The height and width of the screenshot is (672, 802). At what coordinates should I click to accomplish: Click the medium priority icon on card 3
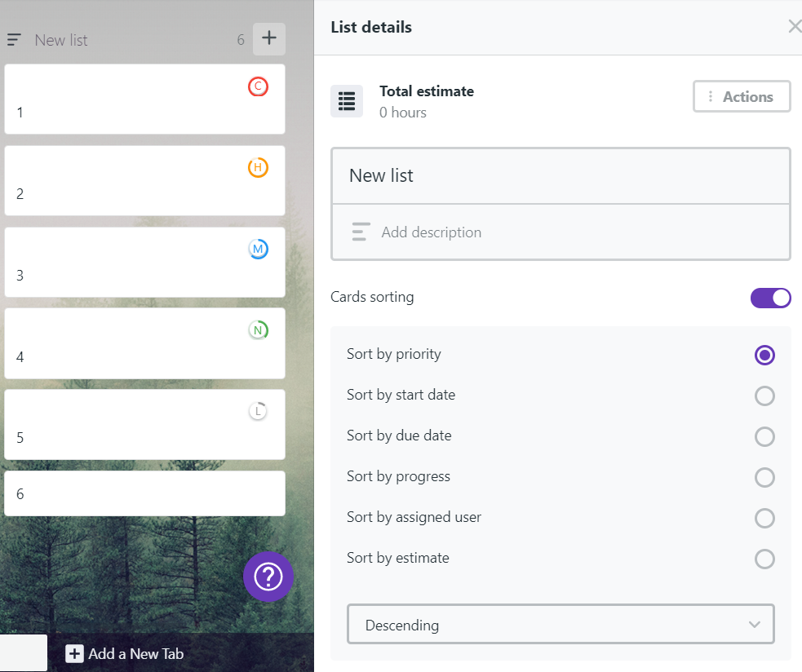tap(258, 249)
